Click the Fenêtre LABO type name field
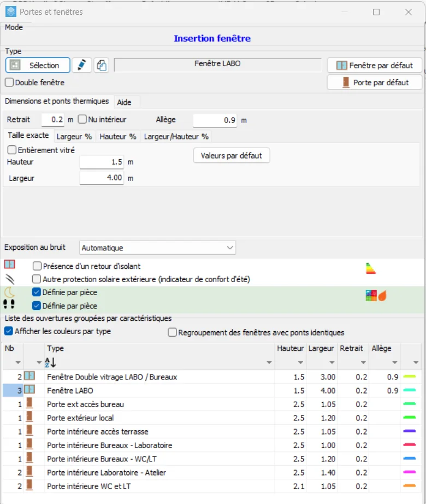The height and width of the screenshot is (504, 426). 218,65
